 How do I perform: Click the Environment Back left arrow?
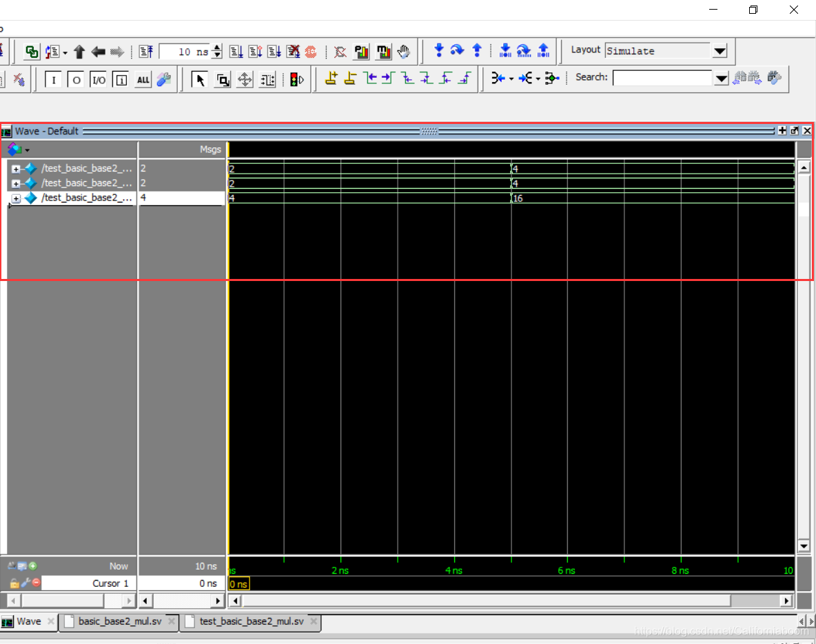pyautogui.click(x=98, y=52)
